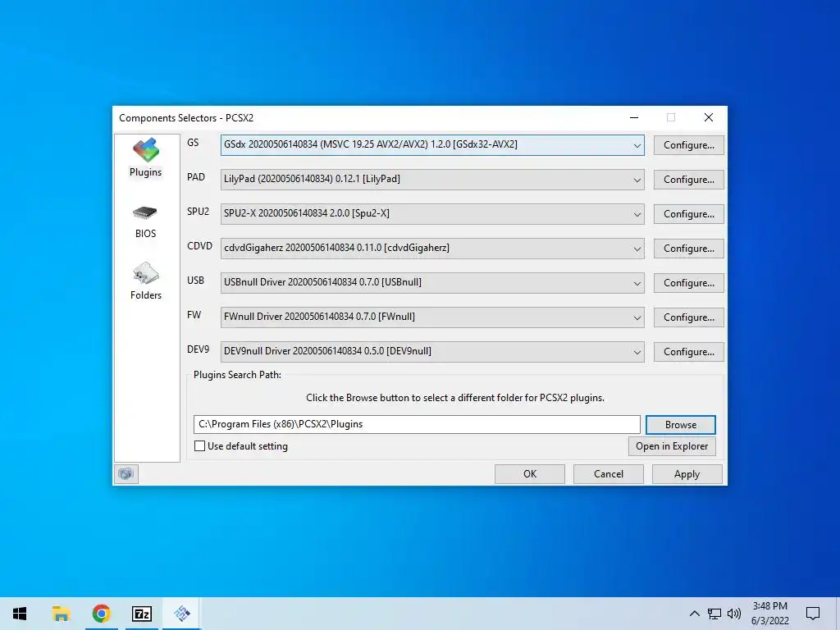Enable Use default setting checkbox
The width and height of the screenshot is (840, 630).
(200, 445)
